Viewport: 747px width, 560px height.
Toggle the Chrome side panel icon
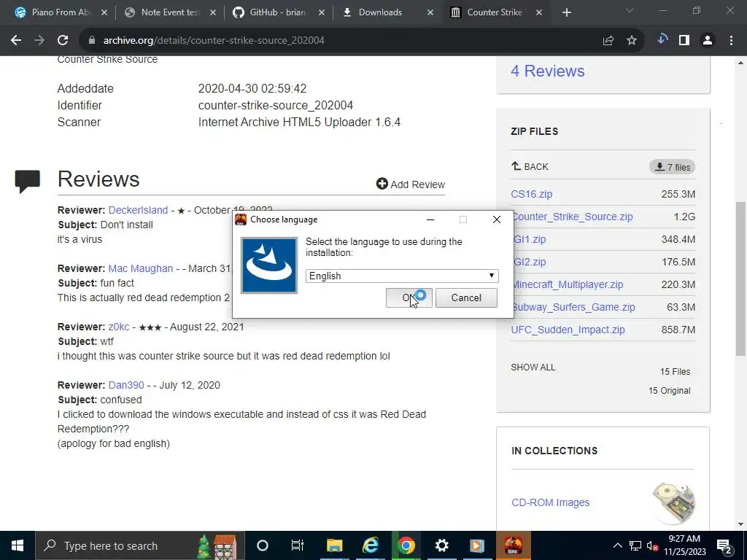tap(684, 41)
